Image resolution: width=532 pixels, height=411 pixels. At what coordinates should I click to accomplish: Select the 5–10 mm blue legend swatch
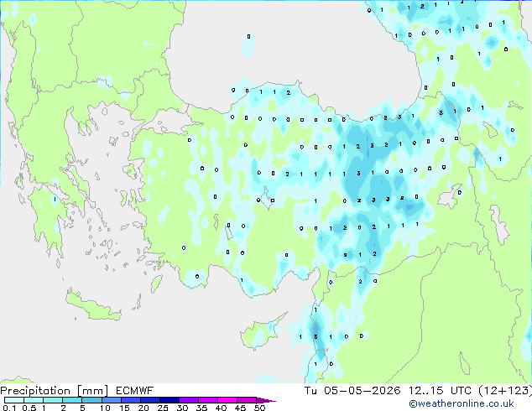(x=91, y=400)
